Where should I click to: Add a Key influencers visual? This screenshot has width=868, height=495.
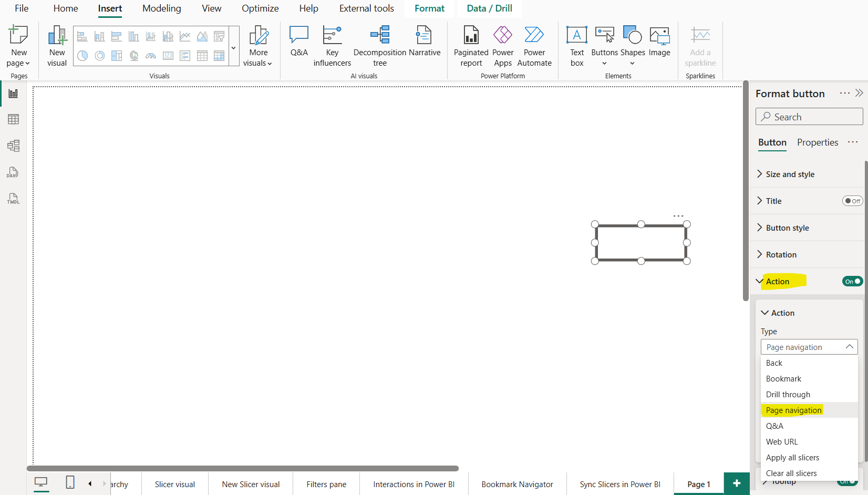pos(332,46)
